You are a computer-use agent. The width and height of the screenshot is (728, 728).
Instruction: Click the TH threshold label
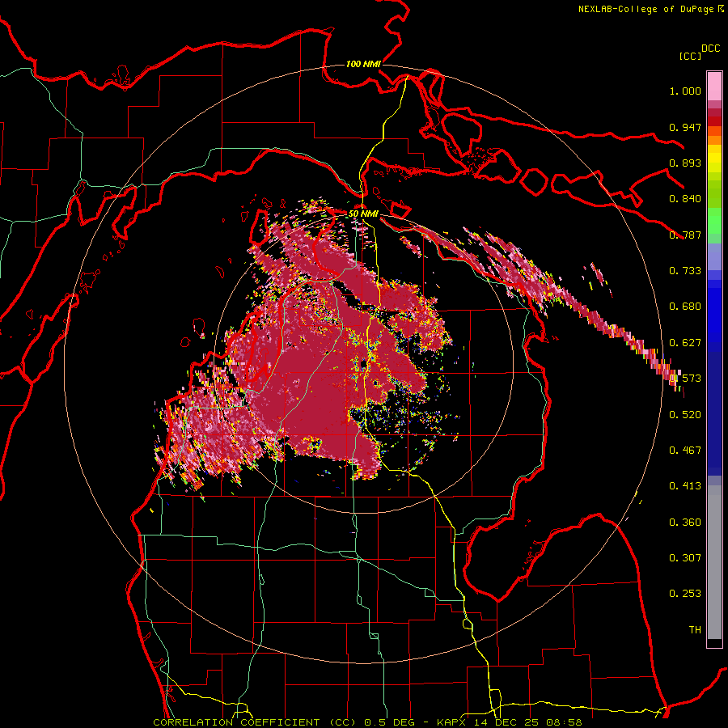click(695, 630)
